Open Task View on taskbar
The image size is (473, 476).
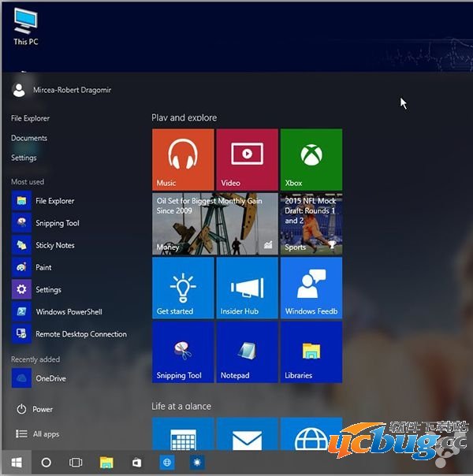(76, 463)
